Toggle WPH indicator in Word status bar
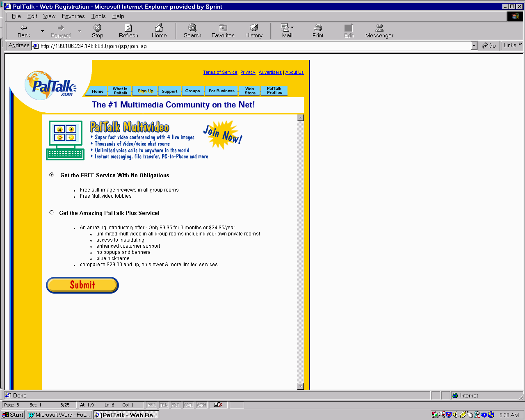525x420 pixels. [201, 405]
